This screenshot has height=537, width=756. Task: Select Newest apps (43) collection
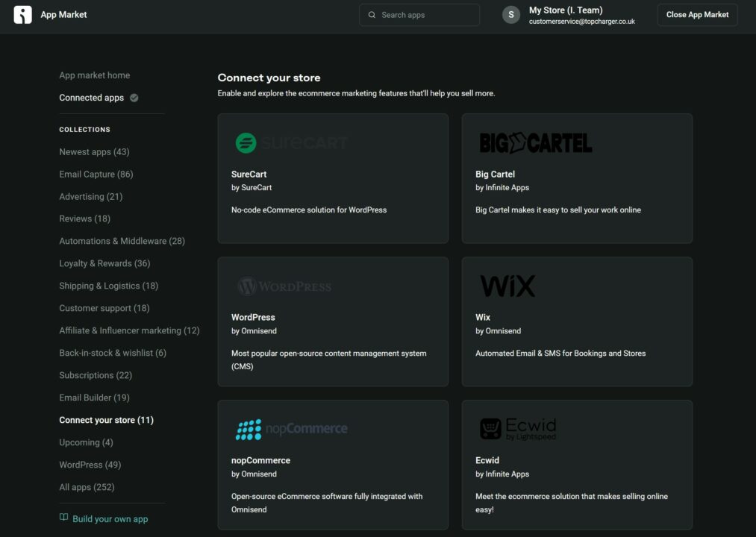point(95,152)
